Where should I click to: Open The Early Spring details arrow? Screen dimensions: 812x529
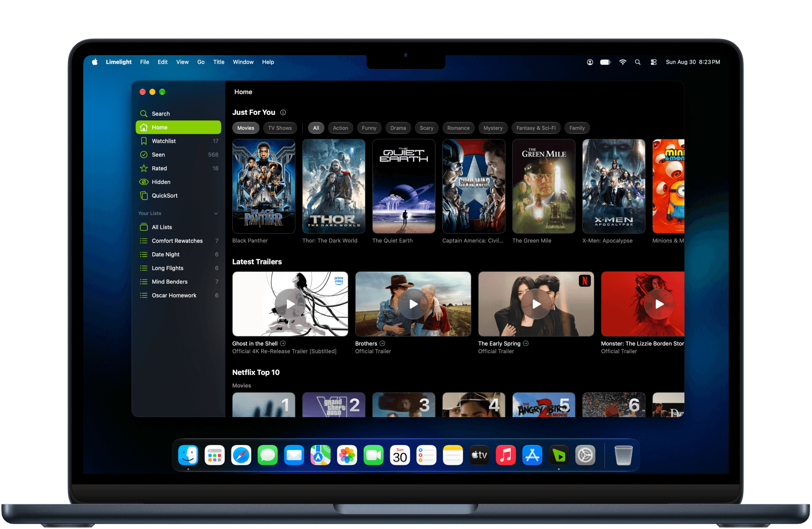(x=526, y=344)
